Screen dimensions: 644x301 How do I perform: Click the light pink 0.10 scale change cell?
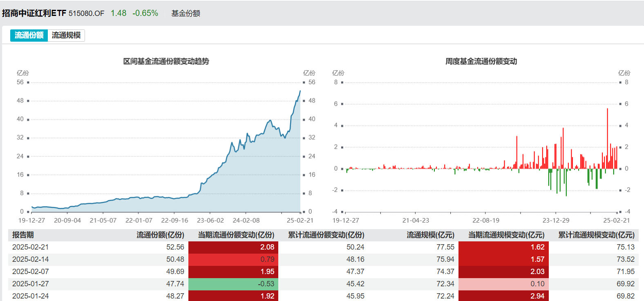[503, 284]
